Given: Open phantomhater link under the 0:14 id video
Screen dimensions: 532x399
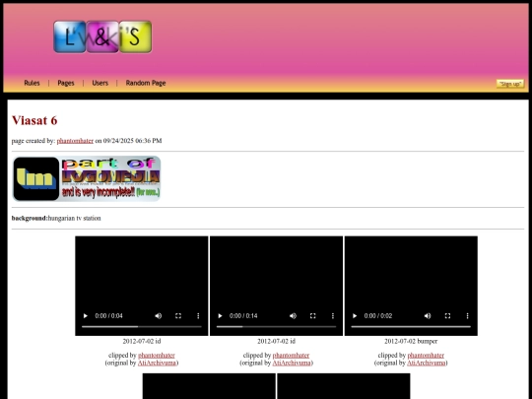Looking at the screenshot, I should click(291, 356).
